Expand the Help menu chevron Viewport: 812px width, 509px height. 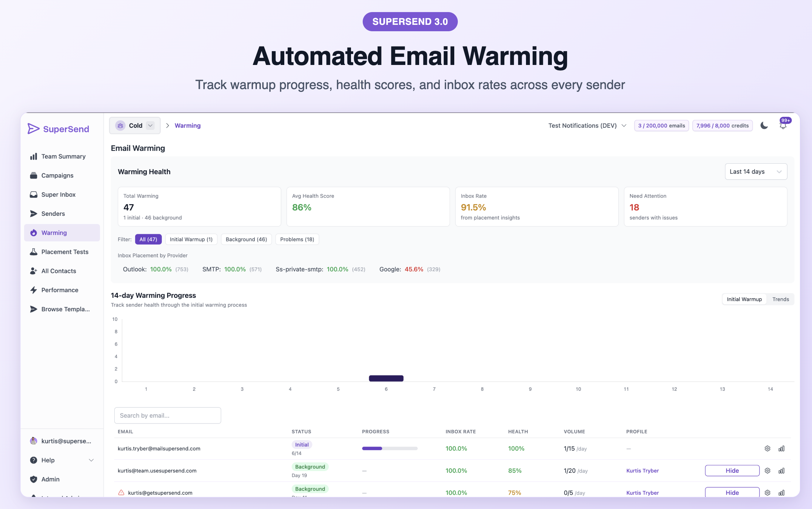pos(91,460)
